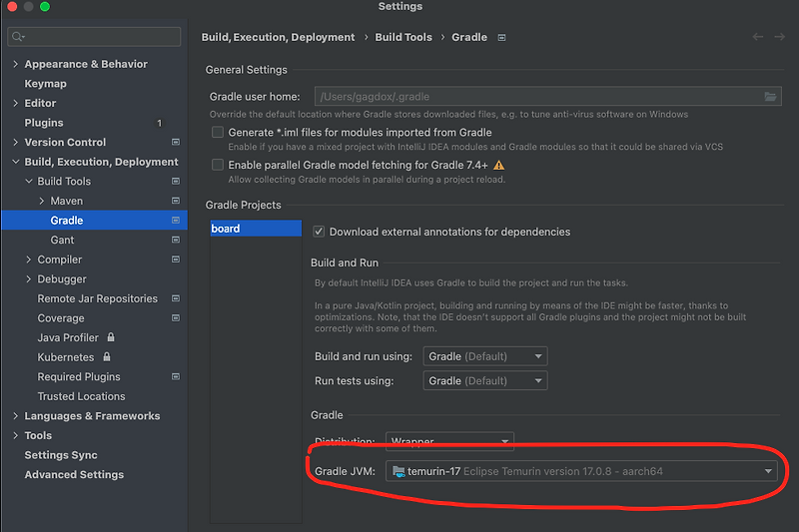Viewport: 799px width, 532px height.
Task: Click the red close window button
Action: point(12,6)
